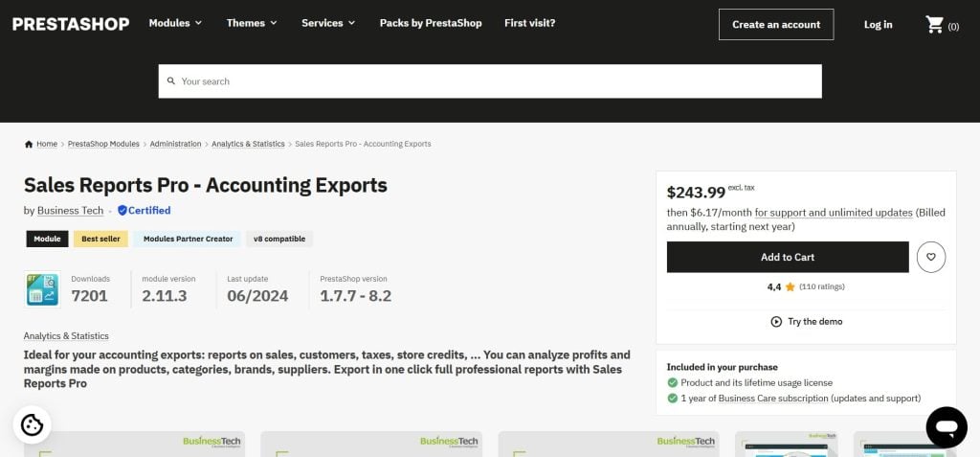980x457 pixels.
Task: Add module to wishlist heart icon
Action: (931, 258)
